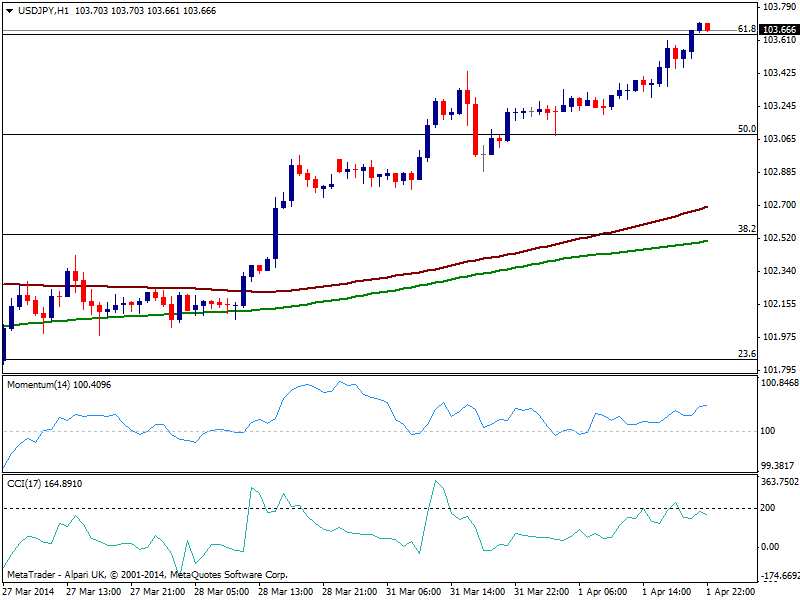Click the triangle arrow beside USDJPY,H1
Image resolution: width=800 pixels, height=600 pixels.
pyautogui.click(x=9, y=8)
